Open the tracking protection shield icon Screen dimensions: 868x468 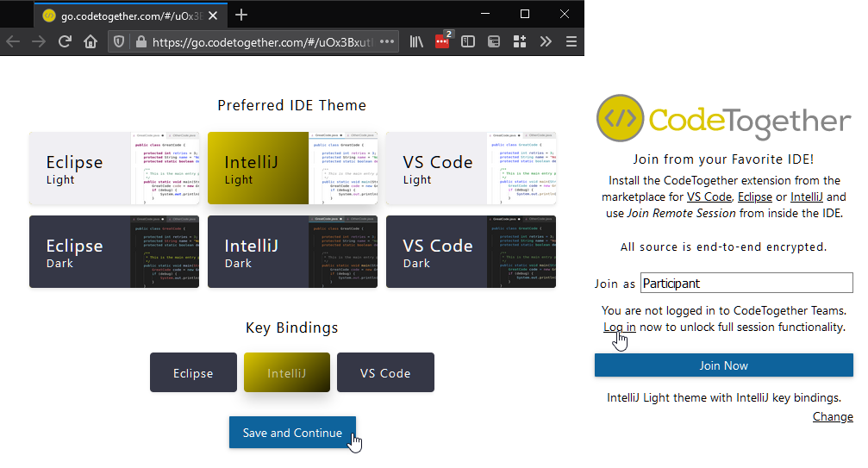(119, 41)
